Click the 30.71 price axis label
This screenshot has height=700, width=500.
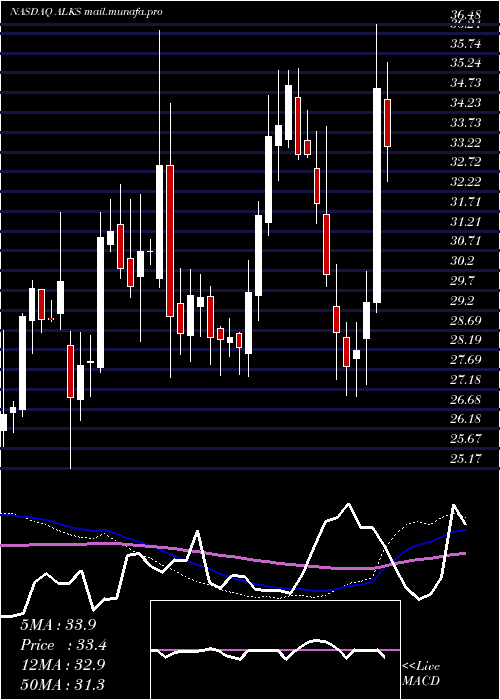466,241
